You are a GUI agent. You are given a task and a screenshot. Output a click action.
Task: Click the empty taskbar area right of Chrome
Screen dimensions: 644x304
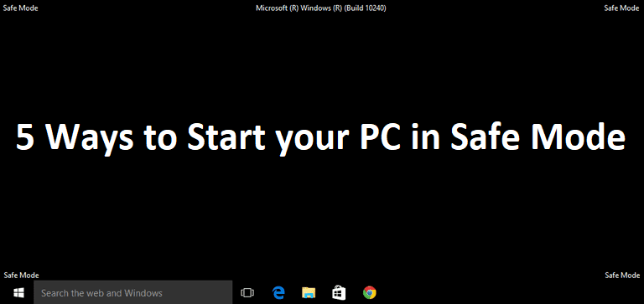pyautogui.click(x=509, y=292)
